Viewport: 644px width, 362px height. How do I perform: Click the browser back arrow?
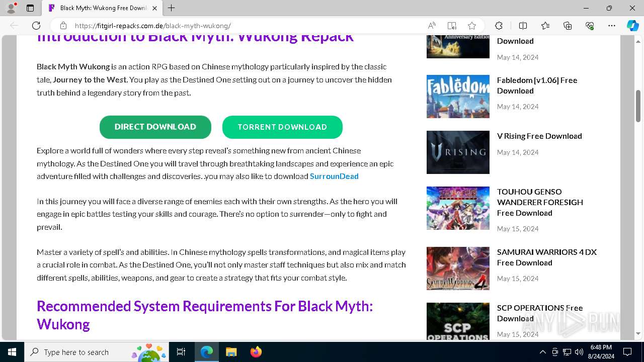tap(14, 26)
